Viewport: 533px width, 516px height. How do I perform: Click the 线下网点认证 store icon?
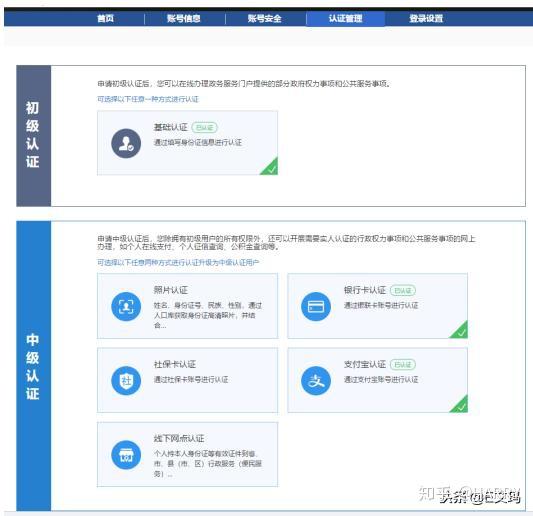(x=126, y=454)
